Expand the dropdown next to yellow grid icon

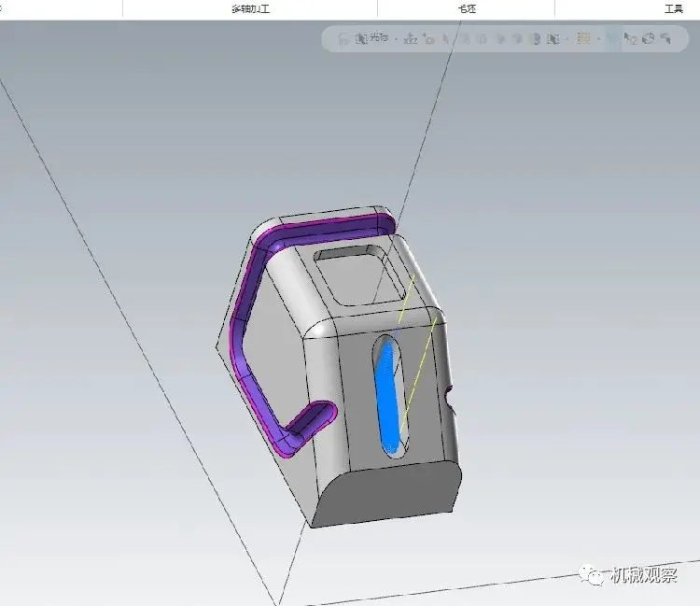point(599,39)
